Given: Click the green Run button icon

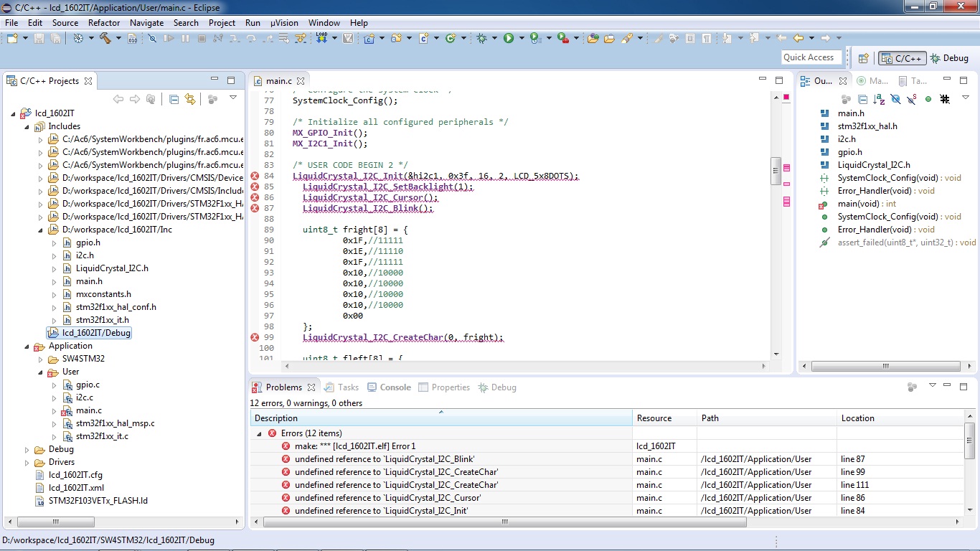Looking at the screenshot, I should (508, 38).
